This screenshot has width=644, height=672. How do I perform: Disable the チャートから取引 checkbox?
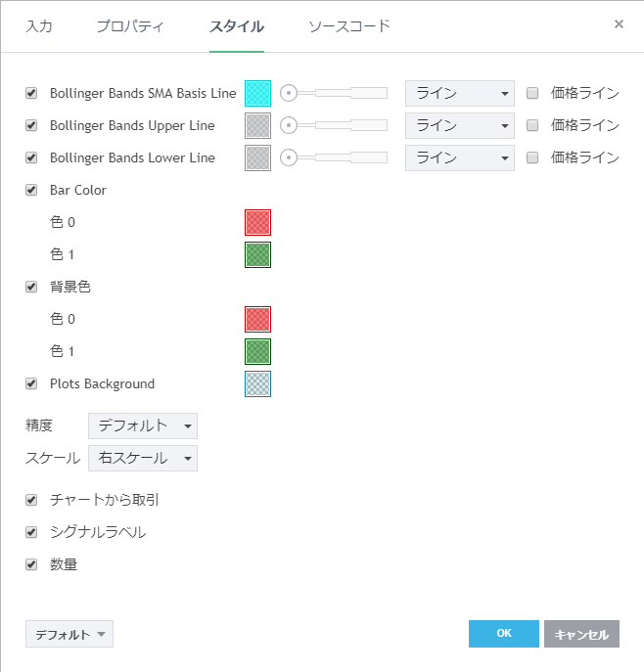click(31, 500)
